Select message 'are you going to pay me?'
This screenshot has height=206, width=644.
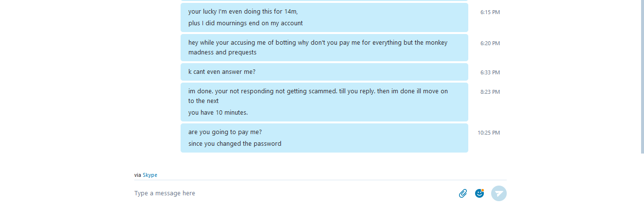pyautogui.click(x=225, y=132)
